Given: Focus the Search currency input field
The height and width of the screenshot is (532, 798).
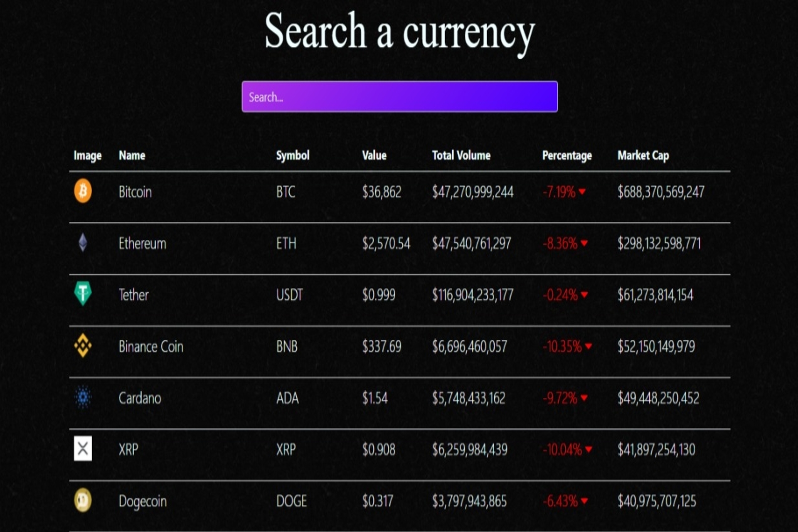Looking at the screenshot, I should point(399,96).
